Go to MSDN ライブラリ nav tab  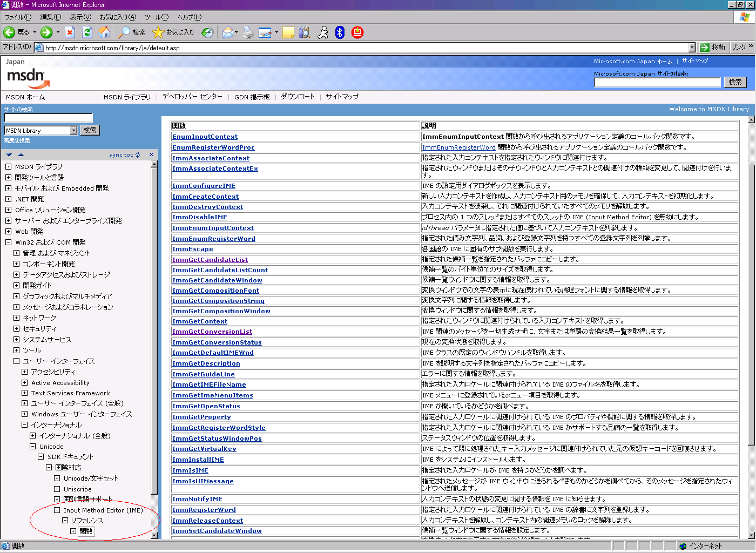[x=127, y=97]
